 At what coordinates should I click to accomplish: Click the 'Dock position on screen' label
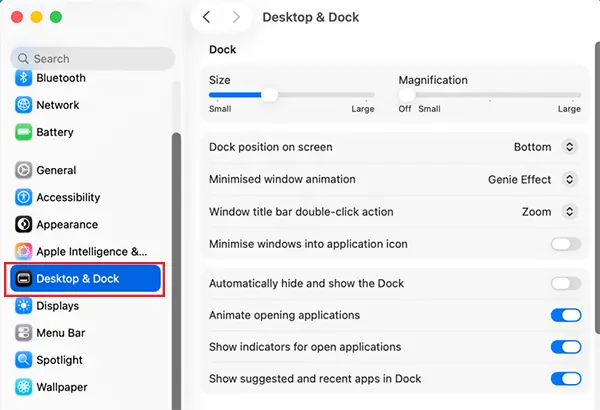[271, 147]
